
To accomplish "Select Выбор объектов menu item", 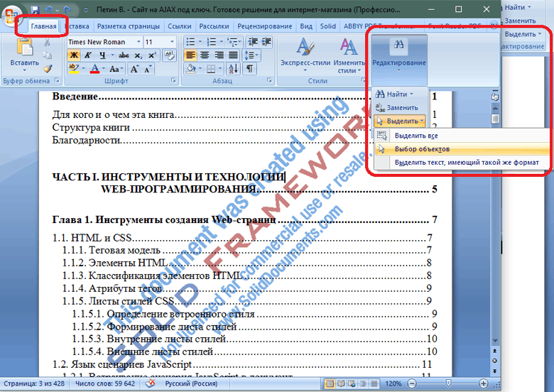I will (462, 149).
